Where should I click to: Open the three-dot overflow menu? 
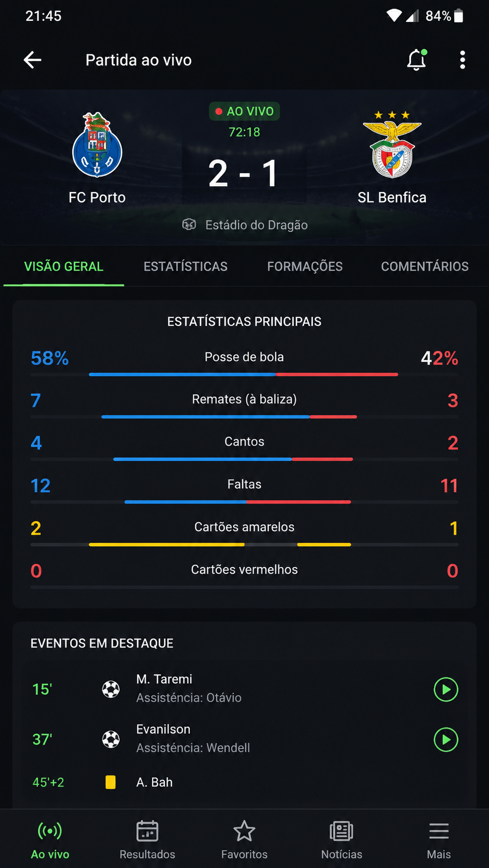(x=462, y=60)
